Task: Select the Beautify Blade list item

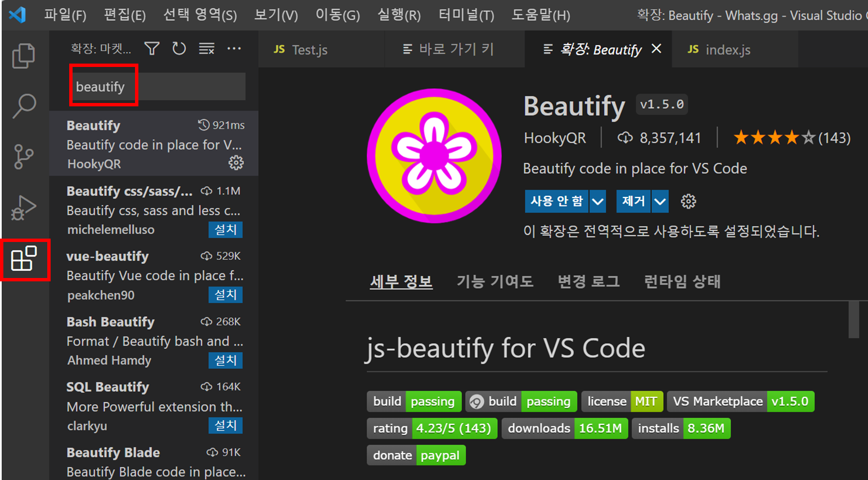Action: tap(154, 459)
